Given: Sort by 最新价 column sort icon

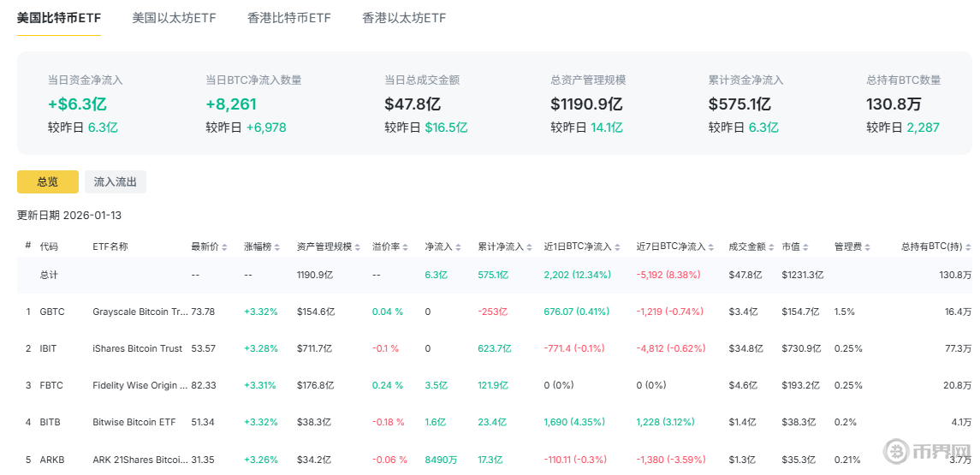Looking at the screenshot, I should click(225, 247).
